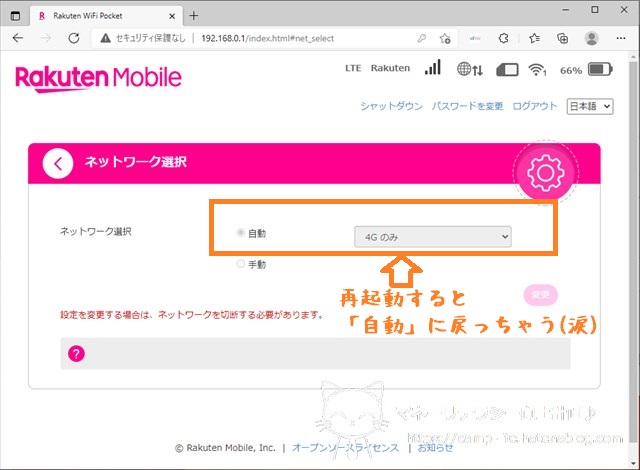Click the address bar URL field

[268, 38]
